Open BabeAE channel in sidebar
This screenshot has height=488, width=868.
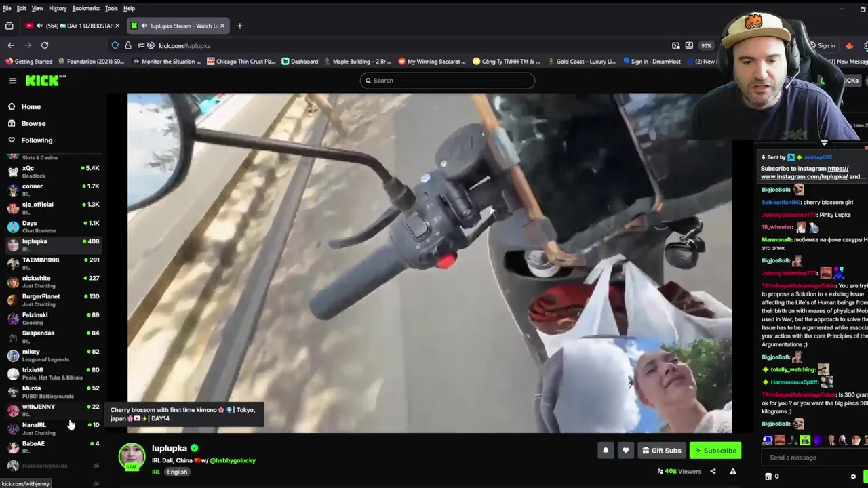[54, 446]
